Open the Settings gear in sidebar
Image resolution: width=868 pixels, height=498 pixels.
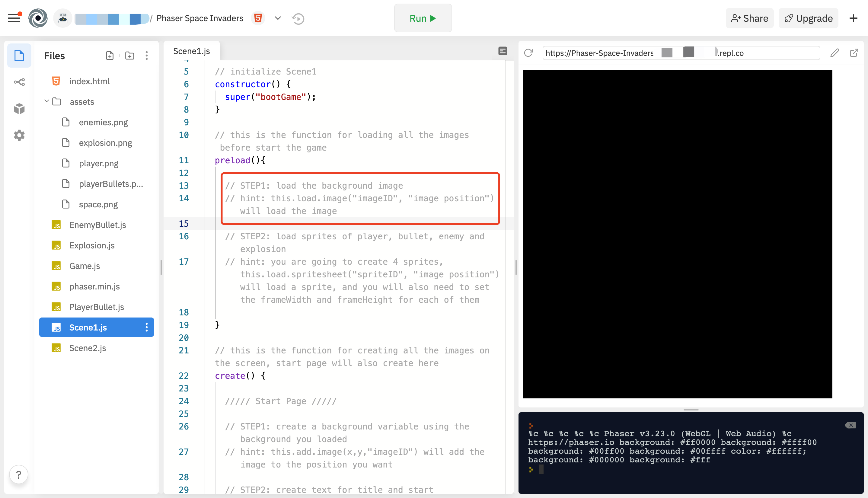click(19, 135)
